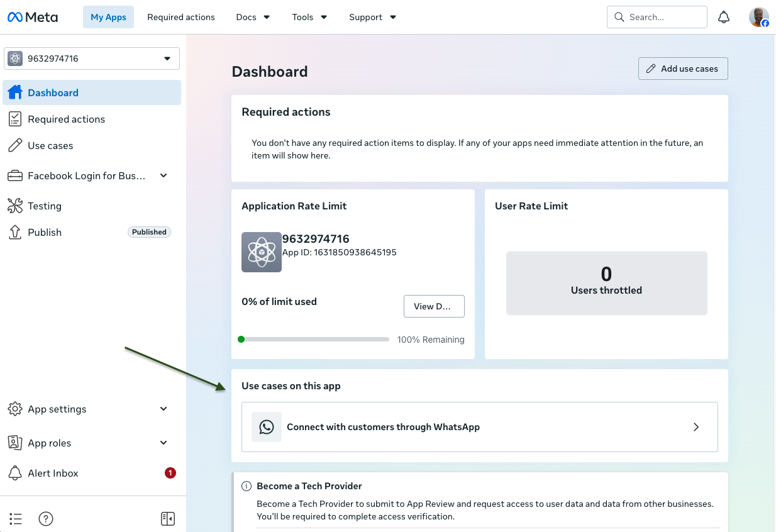Expand the App roles chevron
This screenshot has width=776, height=532.
164,443
